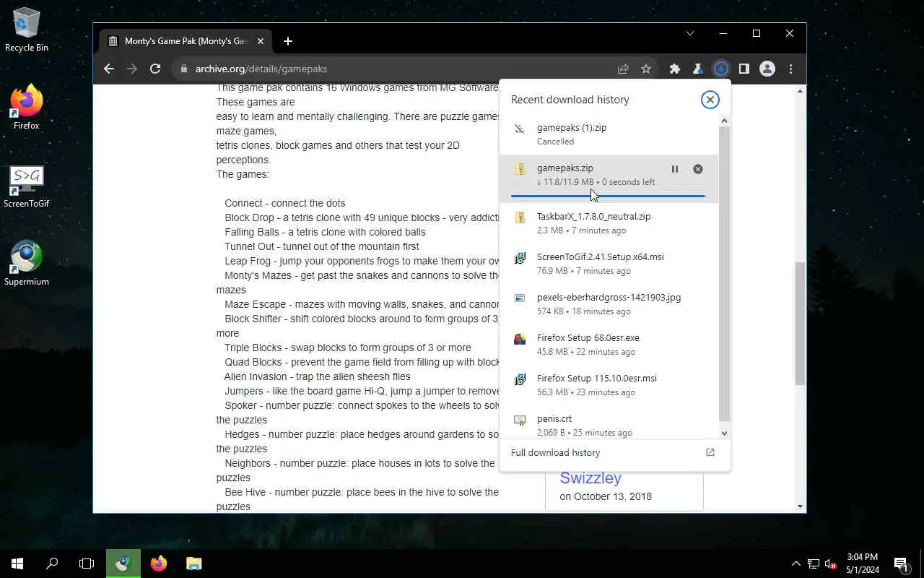
Task: Reload the archive.org page
Action: pos(155,69)
